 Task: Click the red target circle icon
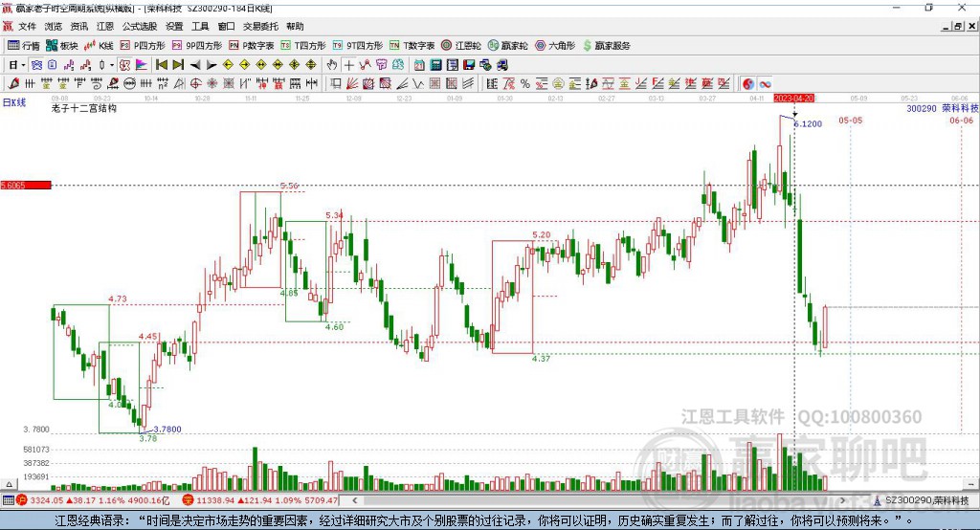[x=195, y=84]
